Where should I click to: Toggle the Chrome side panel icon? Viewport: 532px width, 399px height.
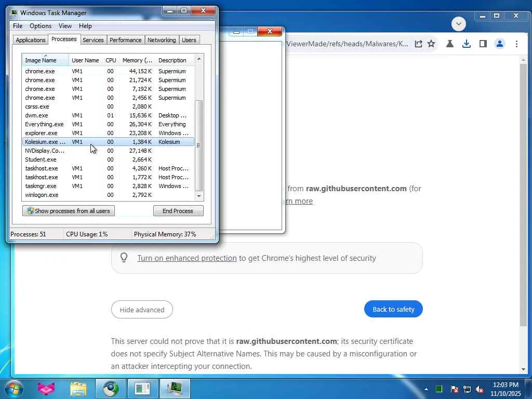pos(483,44)
